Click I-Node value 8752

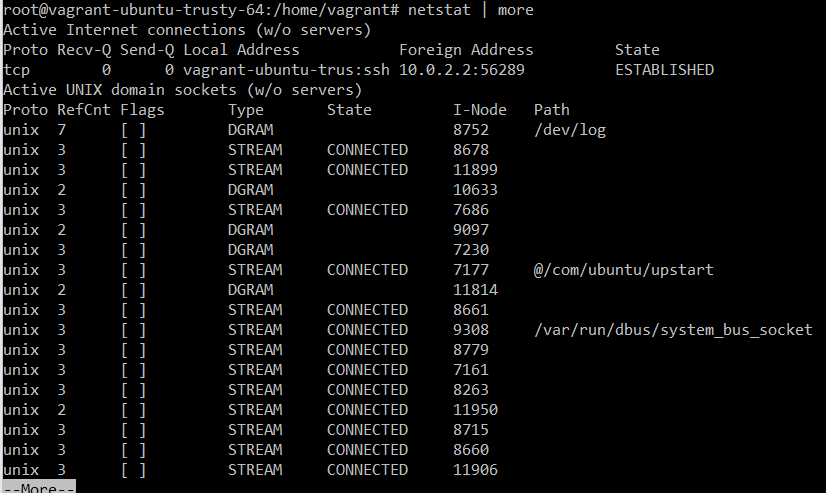coord(471,130)
